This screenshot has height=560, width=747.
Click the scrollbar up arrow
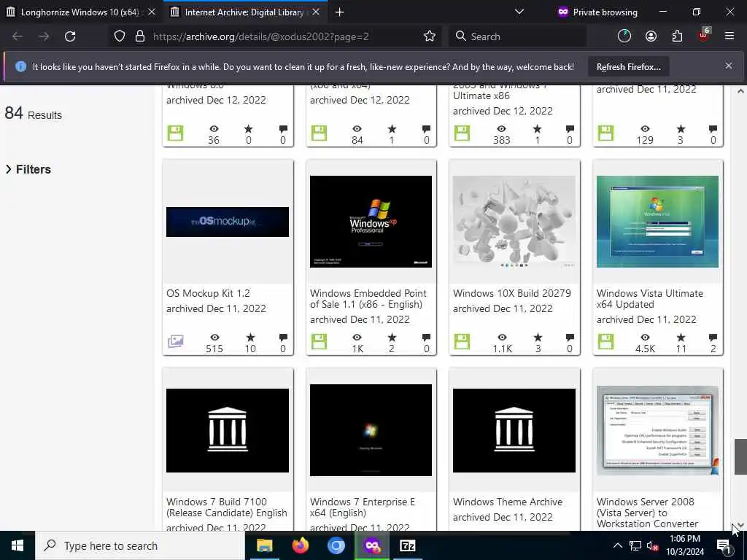pyautogui.click(x=740, y=91)
